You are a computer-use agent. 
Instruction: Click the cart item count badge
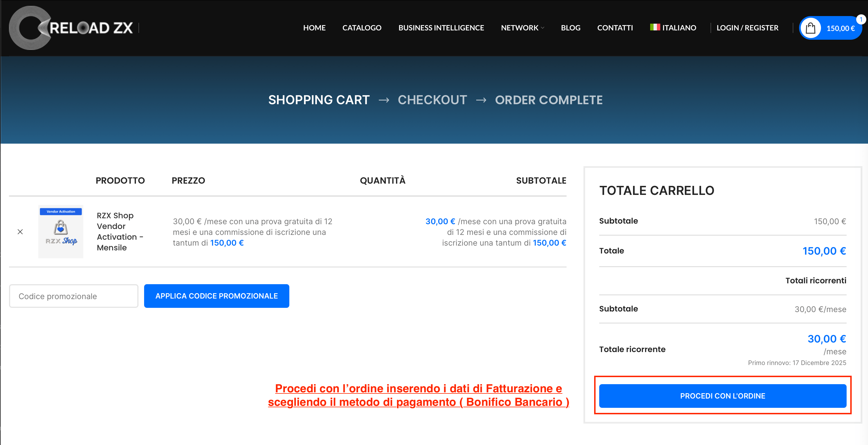pyautogui.click(x=861, y=19)
